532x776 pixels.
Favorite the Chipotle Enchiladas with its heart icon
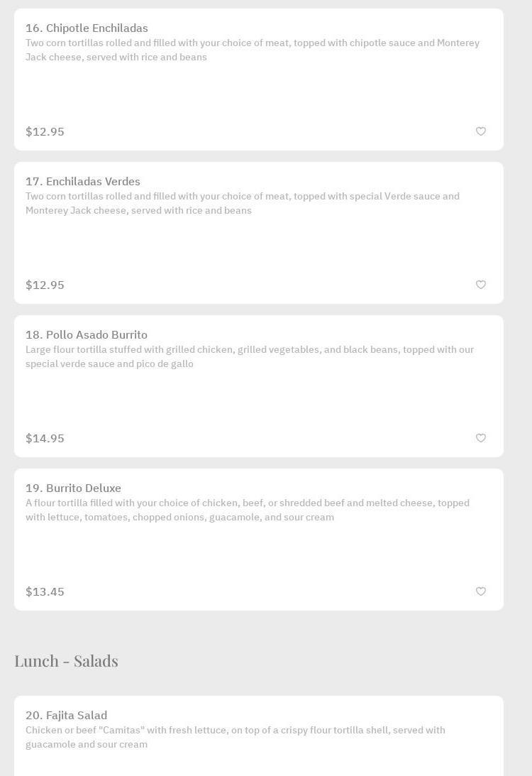481,131
